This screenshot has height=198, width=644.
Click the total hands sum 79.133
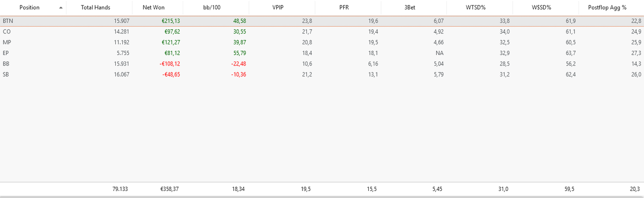click(x=121, y=189)
